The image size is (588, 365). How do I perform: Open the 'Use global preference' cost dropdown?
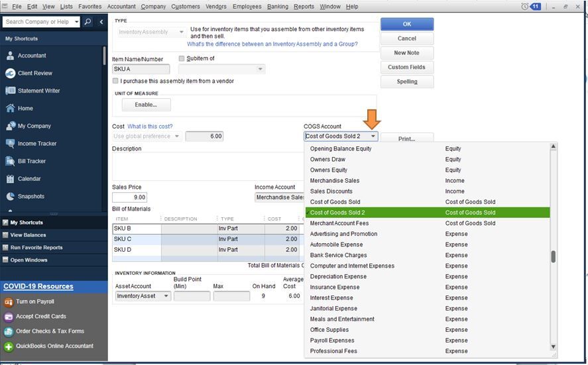click(147, 136)
